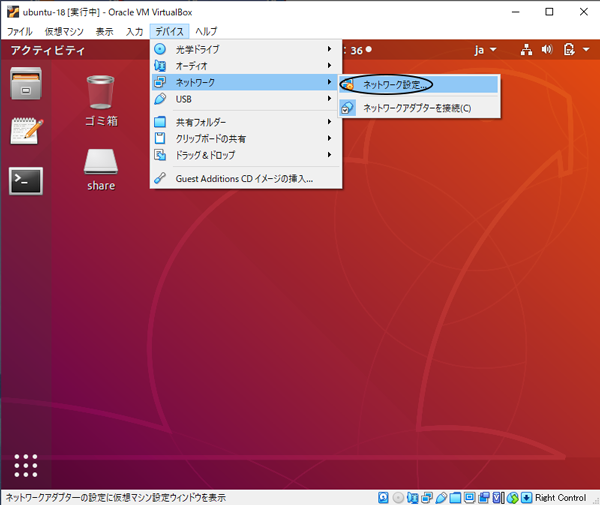
Task: Click Ubuntu power battery tray icon
Action: (x=569, y=50)
